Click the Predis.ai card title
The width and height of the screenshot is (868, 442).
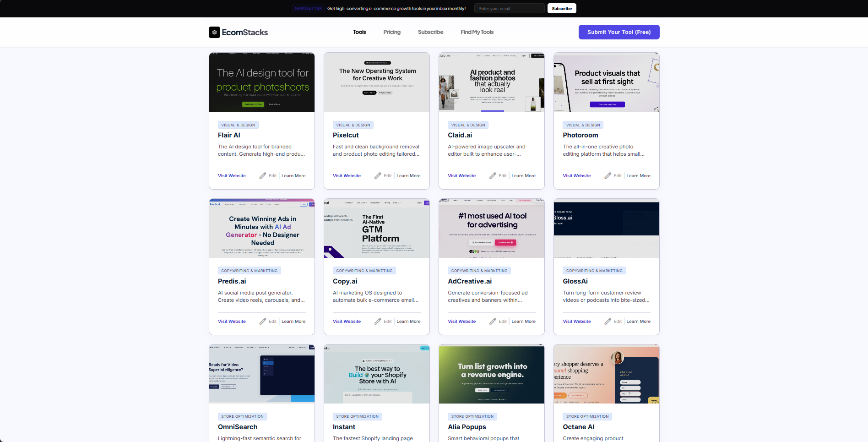pos(232,281)
